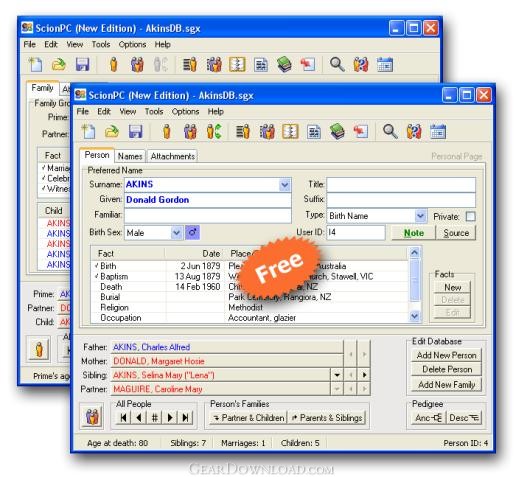Go to next person in All People
The height and width of the screenshot is (477, 522).
tap(170, 417)
